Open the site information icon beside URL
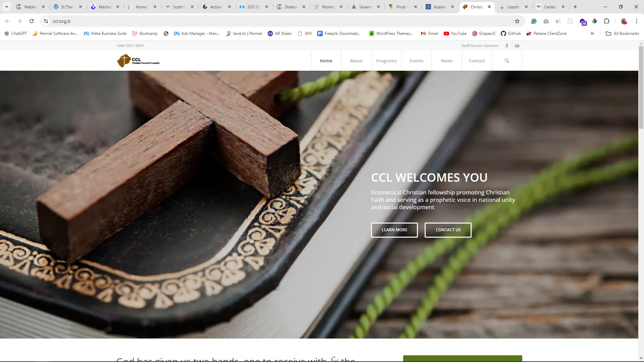644x362 pixels. (46, 21)
